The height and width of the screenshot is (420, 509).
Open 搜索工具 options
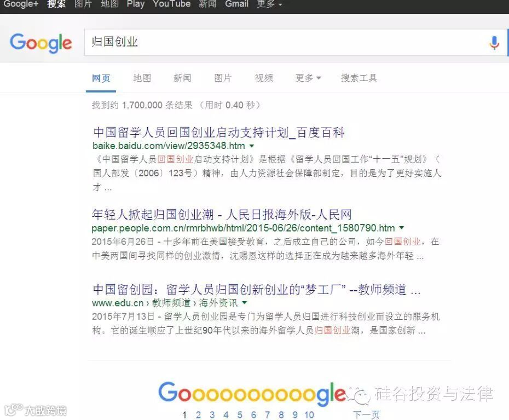(358, 78)
